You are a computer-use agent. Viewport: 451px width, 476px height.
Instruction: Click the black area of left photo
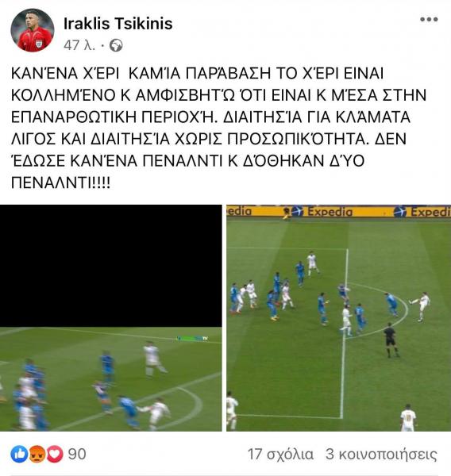pos(111,266)
